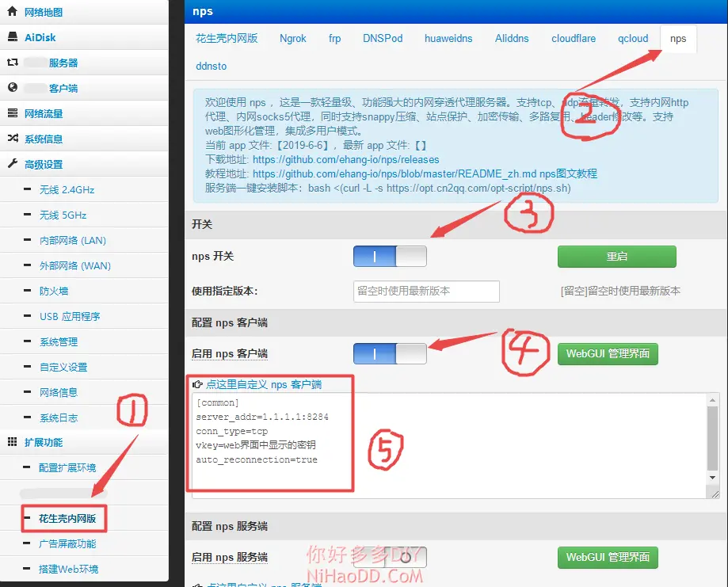Click 点这里自定义 nps 客户端 link
The image size is (728, 587).
tap(264, 384)
